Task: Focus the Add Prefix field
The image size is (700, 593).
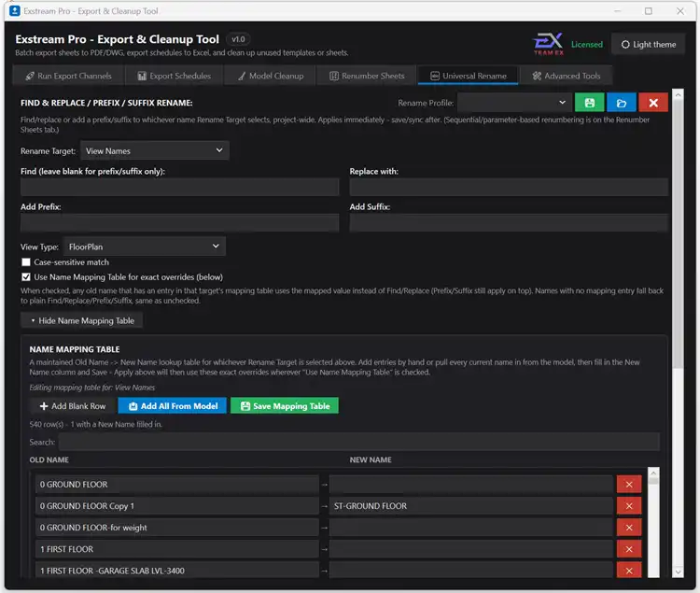Action: click(179, 223)
